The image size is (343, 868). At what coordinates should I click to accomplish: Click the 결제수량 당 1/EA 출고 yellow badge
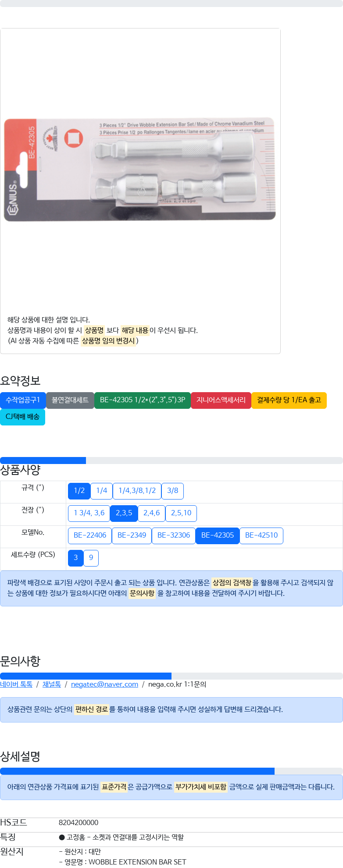click(289, 400)
